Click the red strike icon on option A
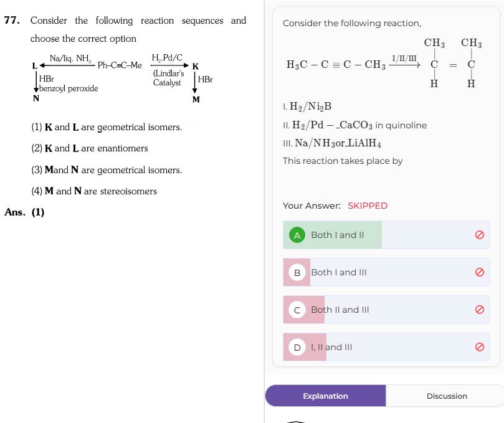 (x=479, y=235)
